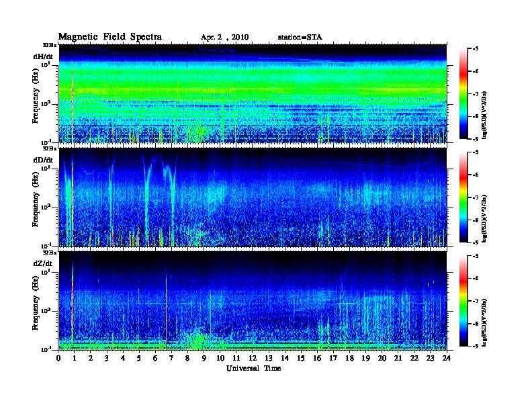Screen dimensions: 532x411
Task: Click the -9 value on dH/dt color scale
Action: pyautogui.click(x=475, y=139)
